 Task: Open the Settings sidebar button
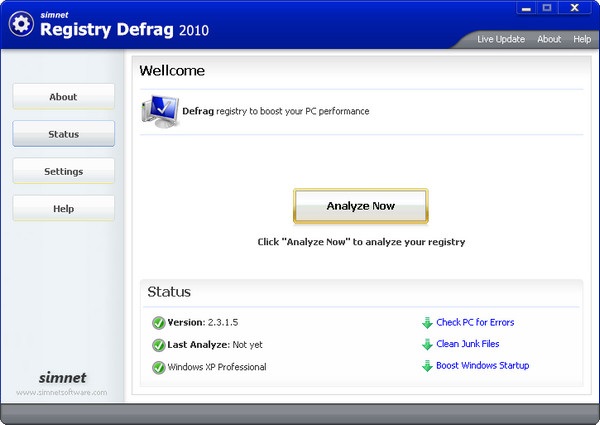point(64,171)
